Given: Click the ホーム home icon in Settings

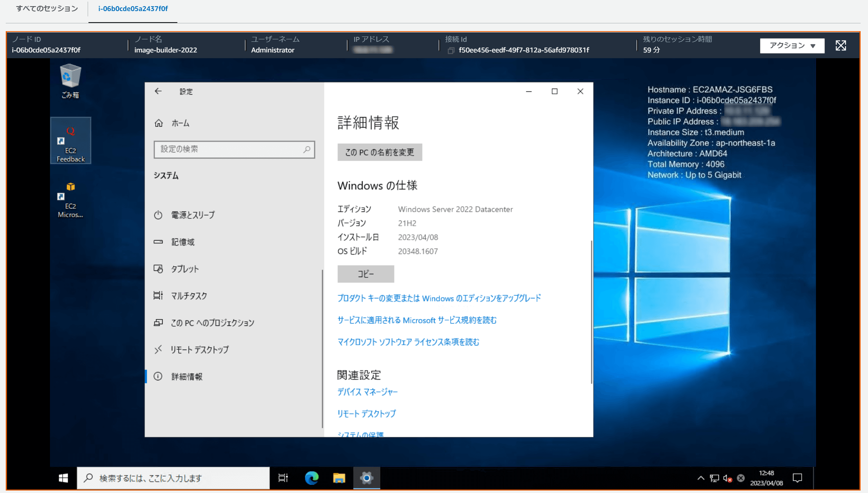Looking at the screenshot, I should click(x=159, y=123).
